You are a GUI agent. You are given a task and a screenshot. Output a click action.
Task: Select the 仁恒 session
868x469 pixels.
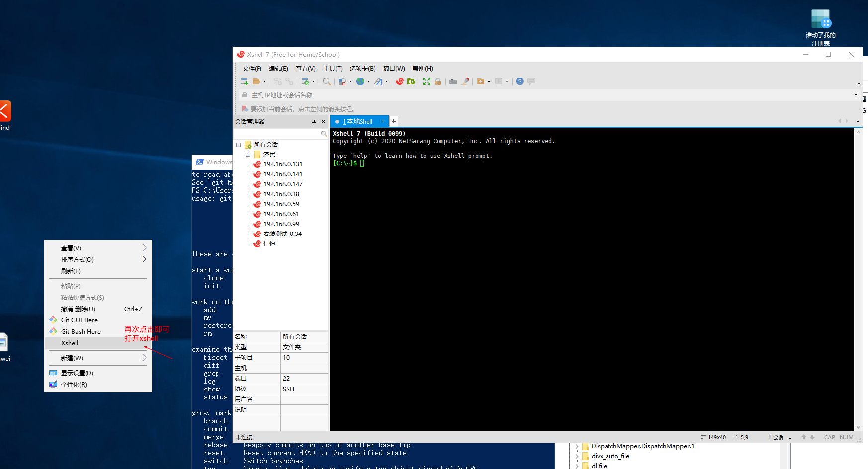(x=269, y=244)
